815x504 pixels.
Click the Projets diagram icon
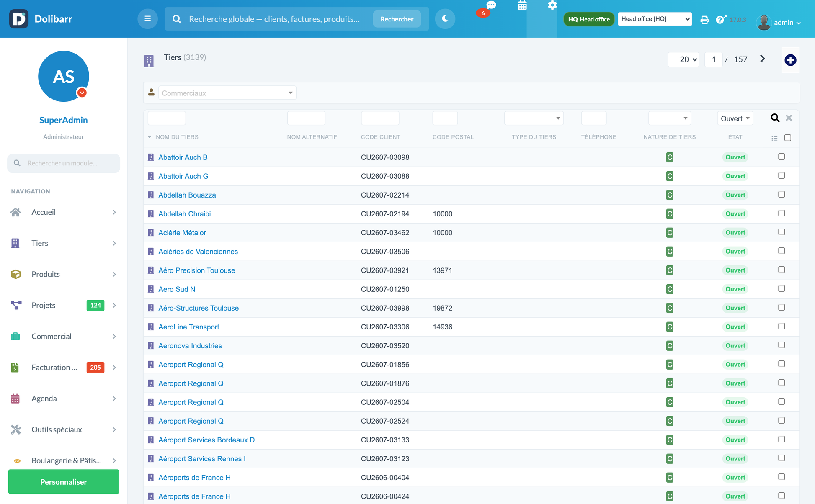point(16,305)
